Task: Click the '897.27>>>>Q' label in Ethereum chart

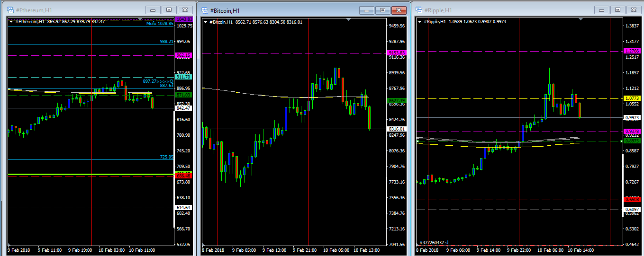Action: 158,81
